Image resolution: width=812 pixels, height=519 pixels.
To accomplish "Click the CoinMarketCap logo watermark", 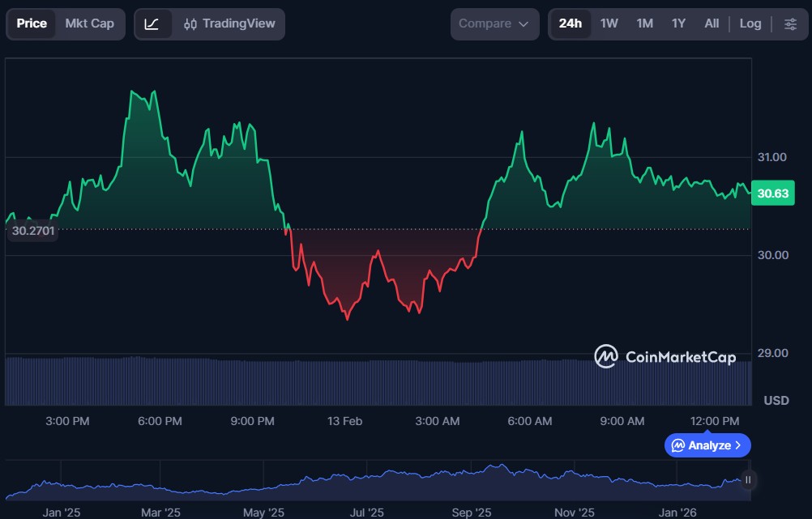I will coord(605,356).
